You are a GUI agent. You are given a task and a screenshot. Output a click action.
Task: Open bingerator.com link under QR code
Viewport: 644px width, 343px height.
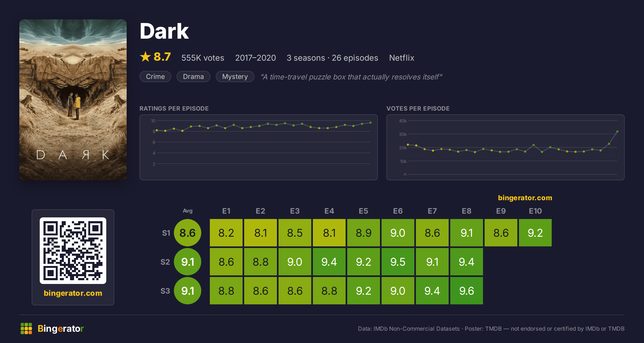click(x=73, y=293)
